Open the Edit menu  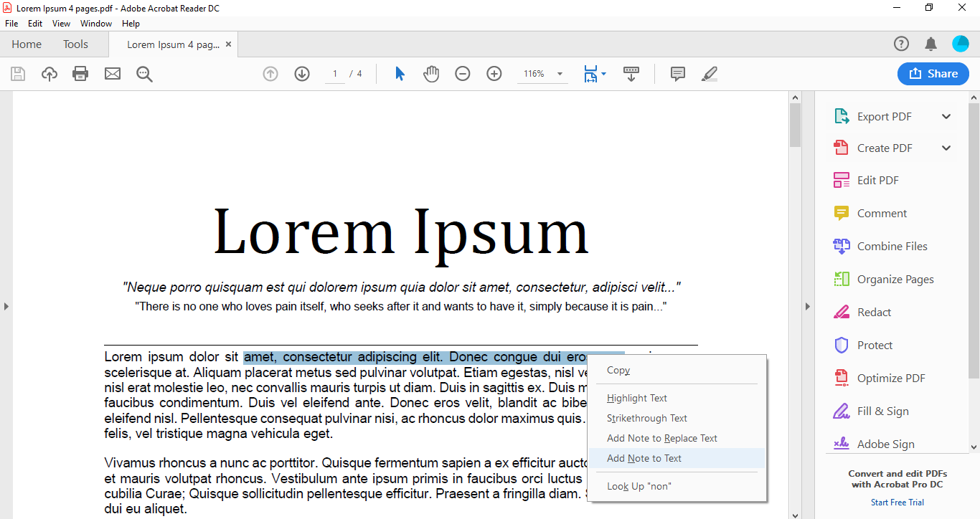click(x=35, y=24)
